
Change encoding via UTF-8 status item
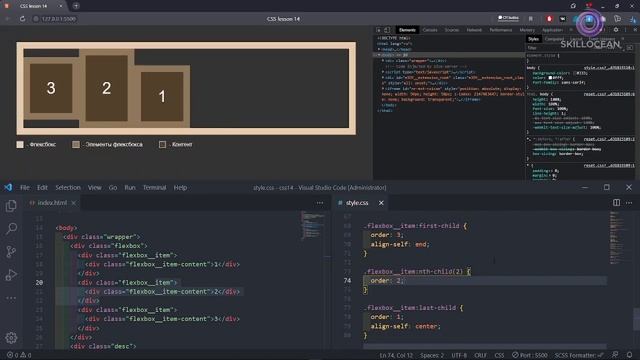[x=459, y=355]
